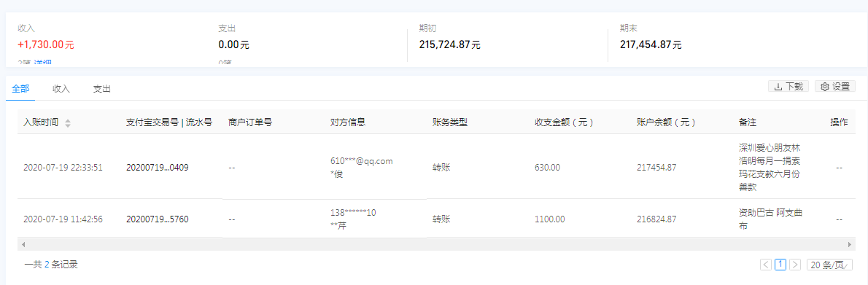Select page number 1
868x285 pixels.
(x=780, y=265)
